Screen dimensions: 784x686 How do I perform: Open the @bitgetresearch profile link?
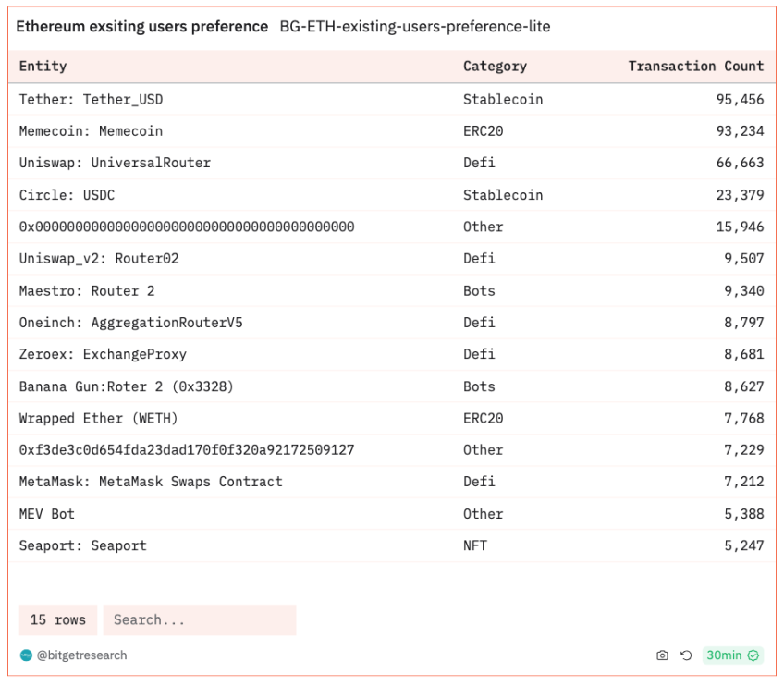(x=81, y=655)
